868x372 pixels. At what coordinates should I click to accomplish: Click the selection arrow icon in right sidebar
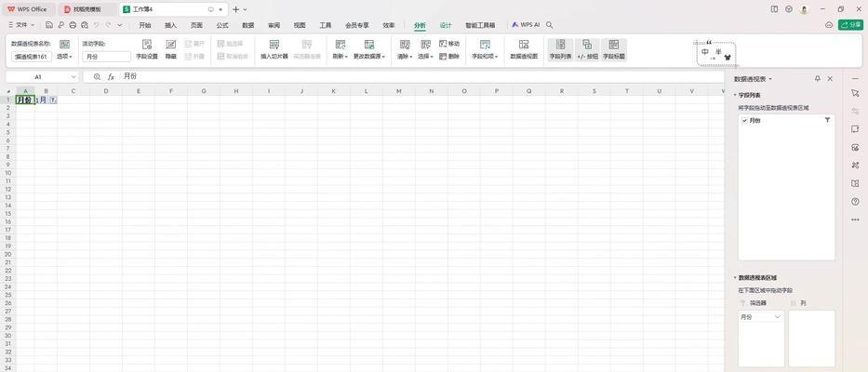(x=855, y=93)
